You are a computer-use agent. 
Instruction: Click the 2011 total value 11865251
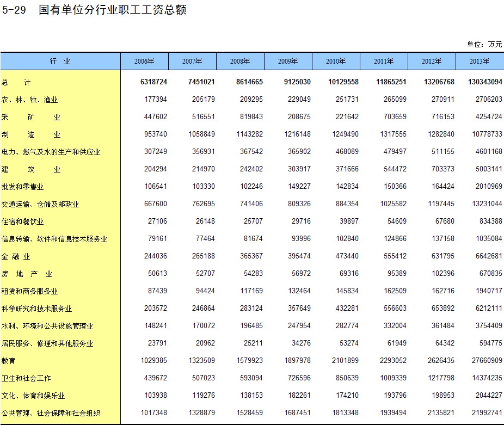click(x=391, y=82)
